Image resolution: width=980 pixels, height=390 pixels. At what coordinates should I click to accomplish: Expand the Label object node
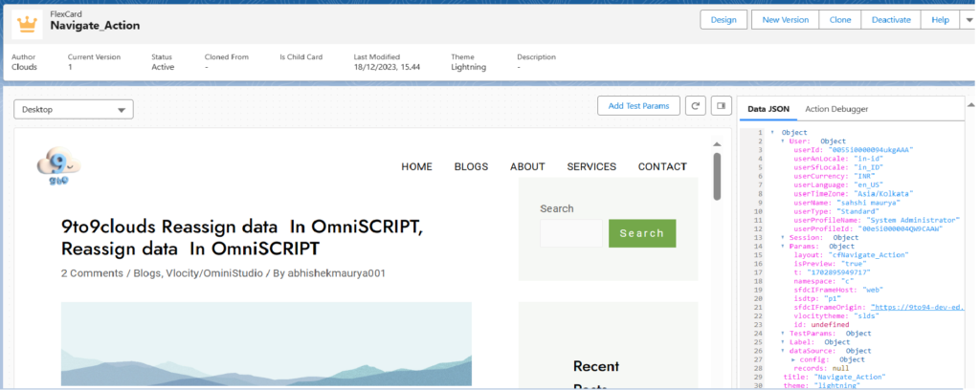(x=783, y=342)
